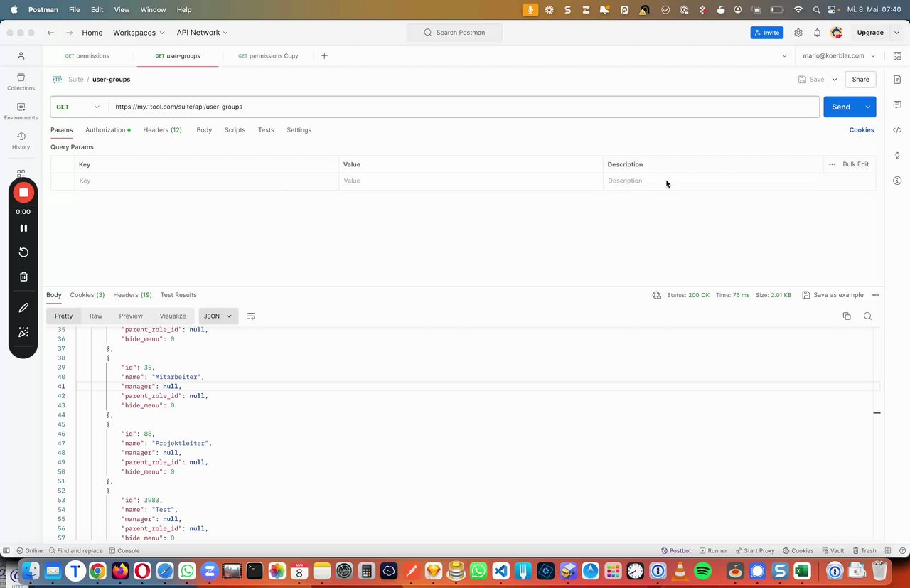The width and height of the screenshot is (910, 588).
Task: Click the settings gear icon in header
Action: (798, 33)
